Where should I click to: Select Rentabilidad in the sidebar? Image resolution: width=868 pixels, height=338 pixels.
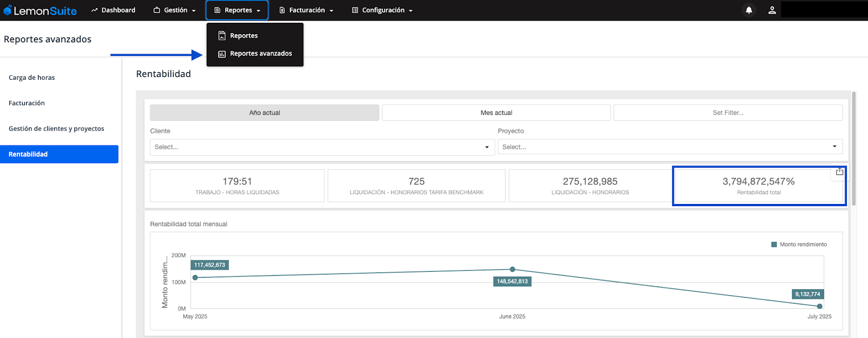[59, 154]
